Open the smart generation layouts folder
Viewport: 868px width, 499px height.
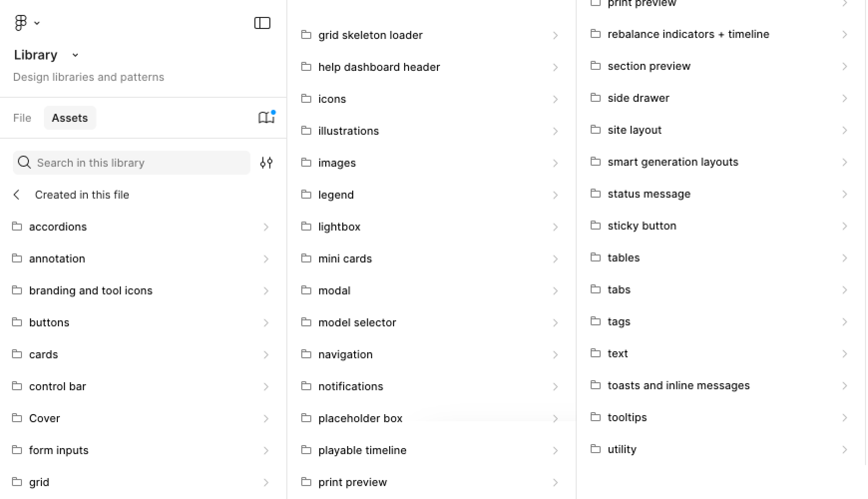pos(721,162)
